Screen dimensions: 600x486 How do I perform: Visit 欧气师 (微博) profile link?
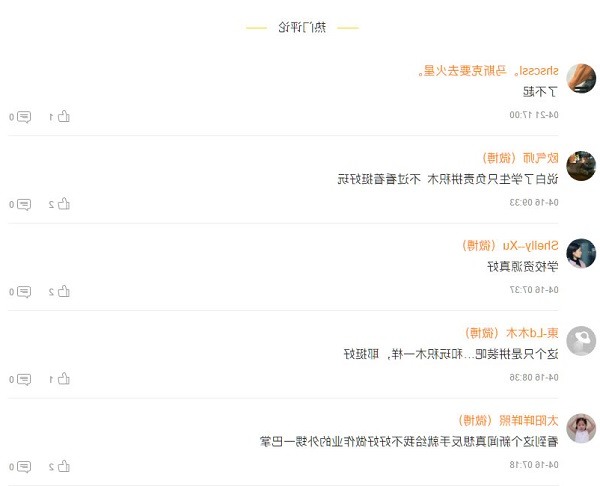coord(520,158)
